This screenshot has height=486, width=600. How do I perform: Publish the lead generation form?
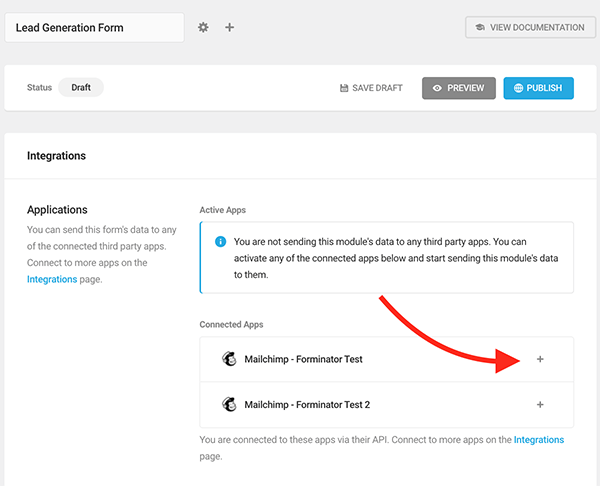(538, 88)
